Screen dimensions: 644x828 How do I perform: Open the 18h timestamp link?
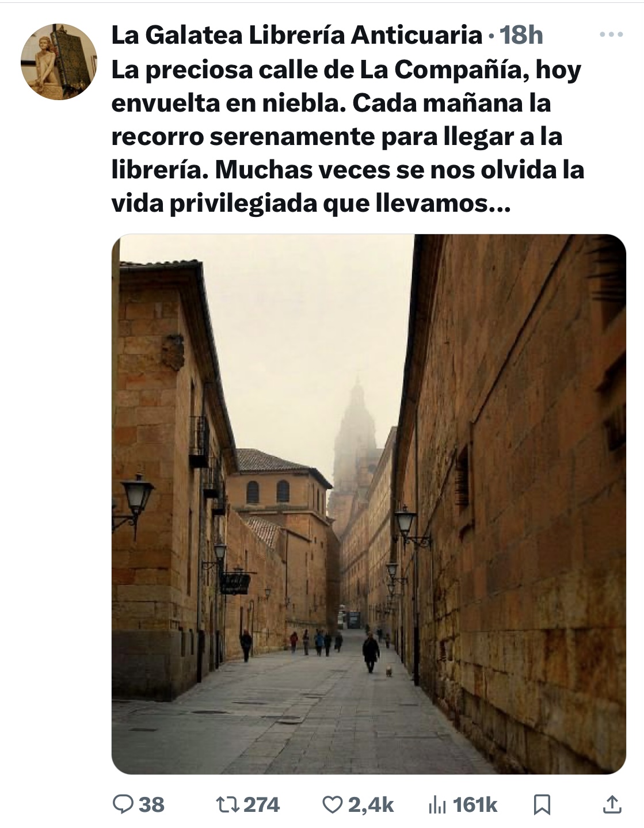point(521,36)
